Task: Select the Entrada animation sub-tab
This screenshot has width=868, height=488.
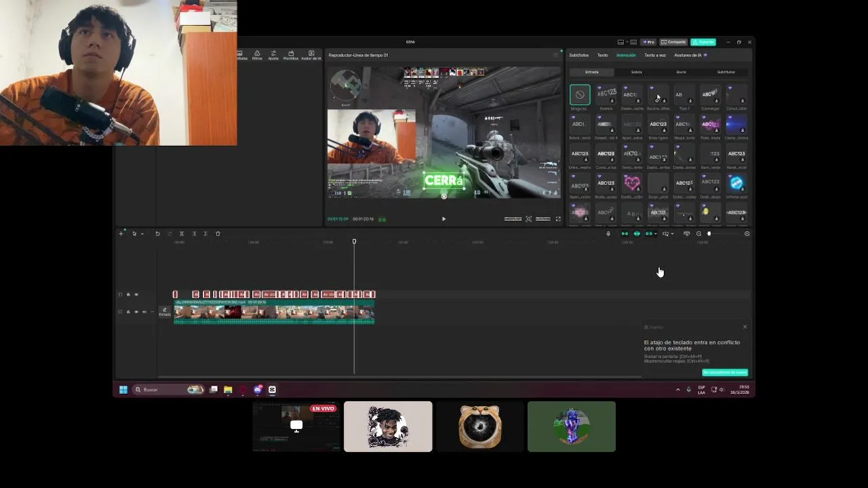Action: pyautogui.click(x=592, y=72)
